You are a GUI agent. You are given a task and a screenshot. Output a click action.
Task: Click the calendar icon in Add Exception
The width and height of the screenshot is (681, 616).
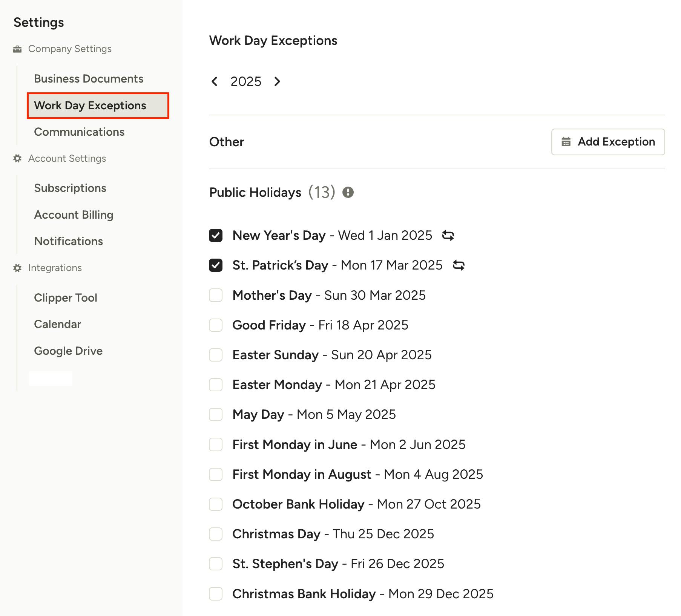566,142
